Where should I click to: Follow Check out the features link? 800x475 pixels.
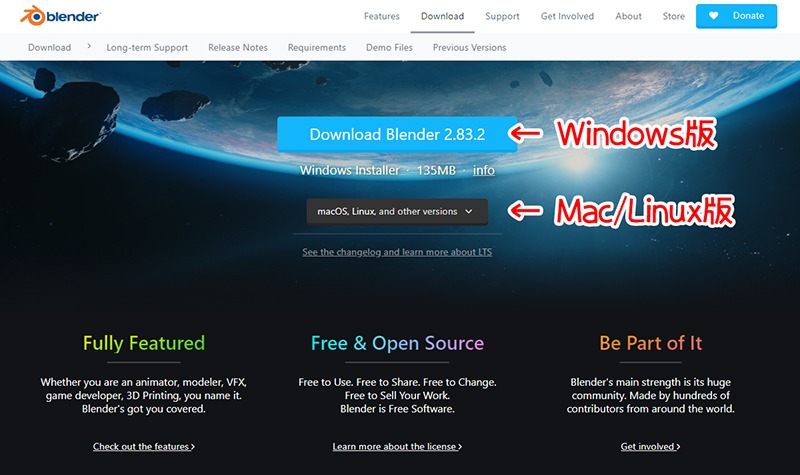144,446
